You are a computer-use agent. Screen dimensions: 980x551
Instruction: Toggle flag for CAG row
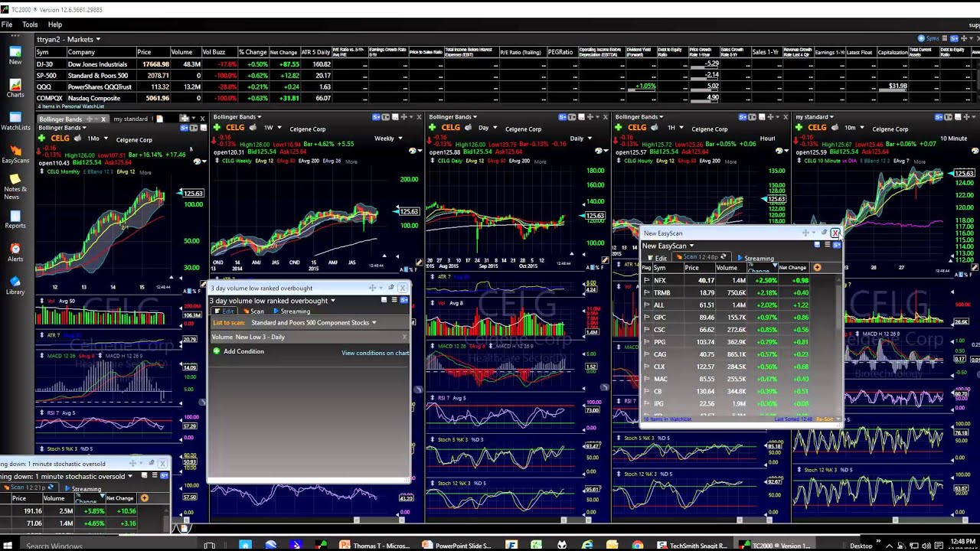point(647,354)
